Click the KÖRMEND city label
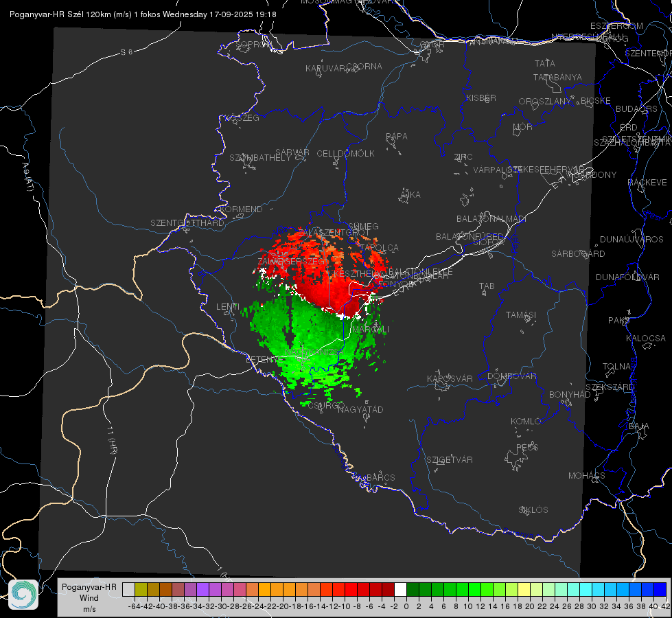 (241, 209)
